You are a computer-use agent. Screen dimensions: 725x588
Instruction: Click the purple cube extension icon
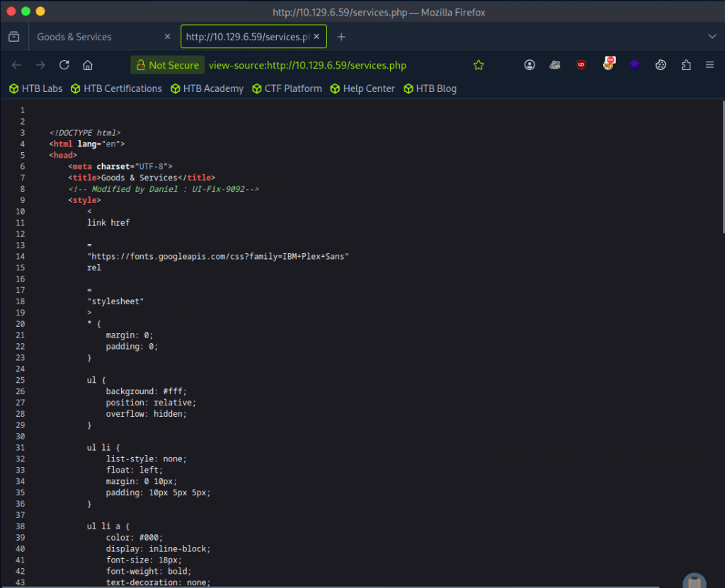[634, 65]
